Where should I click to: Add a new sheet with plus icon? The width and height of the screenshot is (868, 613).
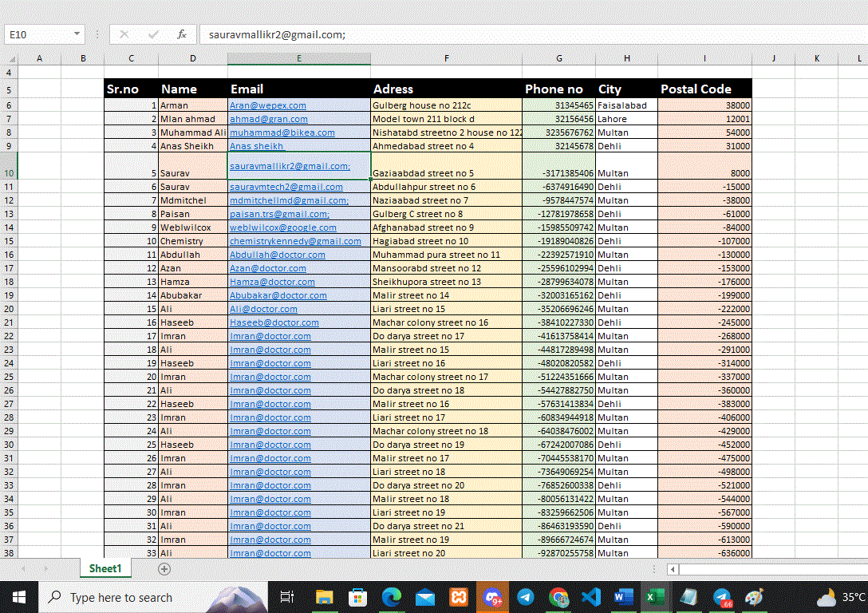(x=164, y=569)
